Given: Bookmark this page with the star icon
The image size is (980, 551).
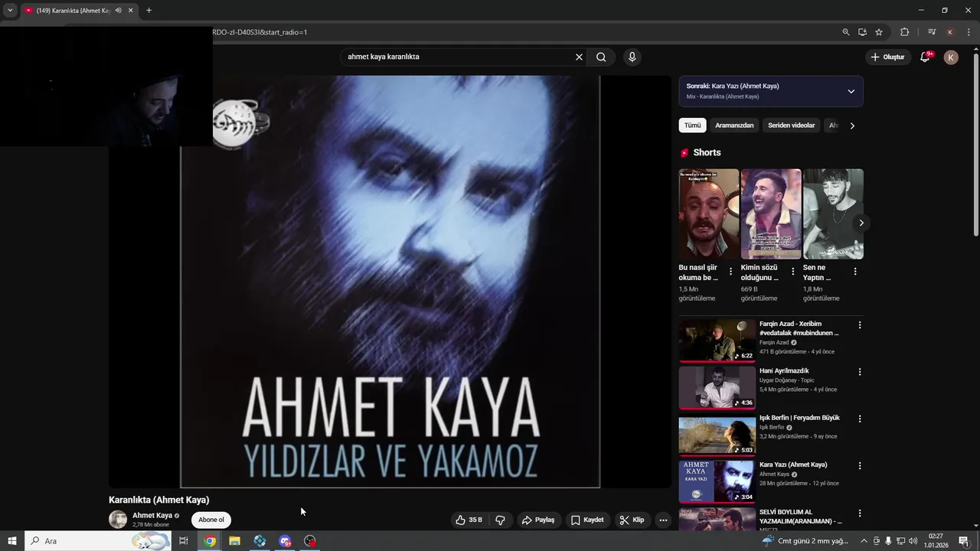Looking at the screenshot, I should pyautogui.click(x=879, y=32).
